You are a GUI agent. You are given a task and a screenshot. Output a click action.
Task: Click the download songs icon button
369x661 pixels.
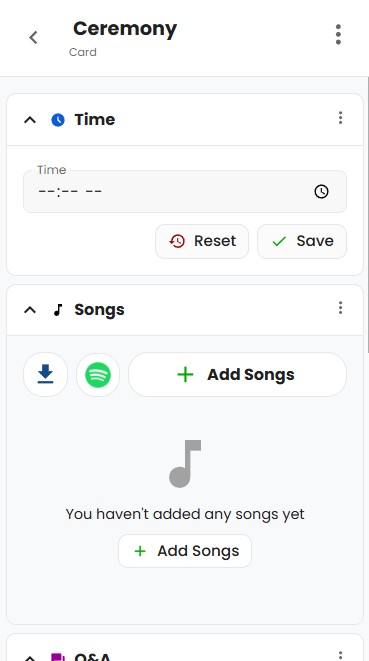click(46, 374)
